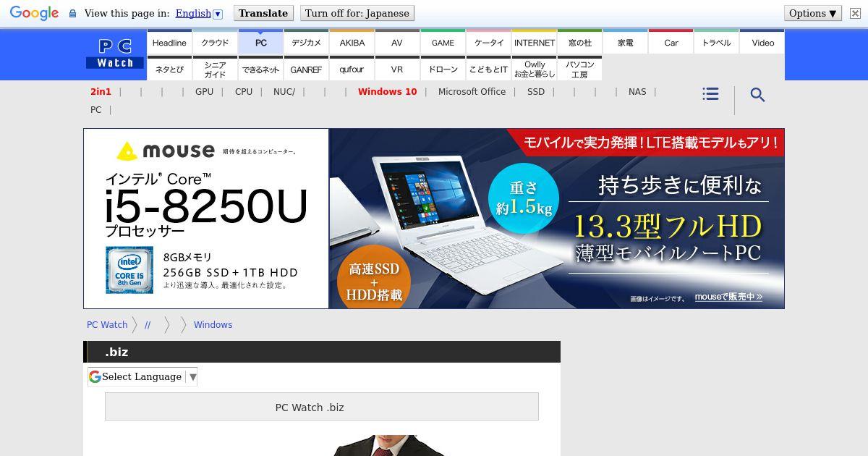Screen dimensions: 868x456
Task: Click the Windows breadcrumb link
Action: (213, 325)
